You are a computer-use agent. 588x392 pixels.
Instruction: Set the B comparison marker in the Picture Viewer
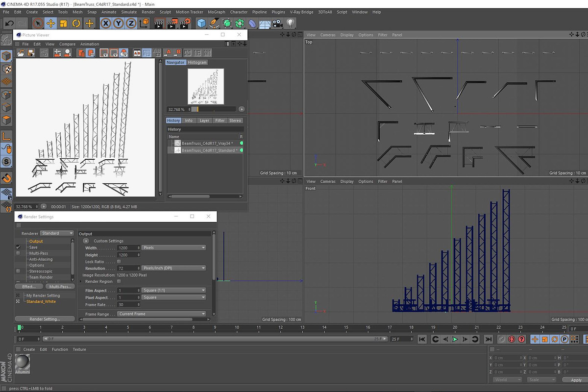[177, 53]
